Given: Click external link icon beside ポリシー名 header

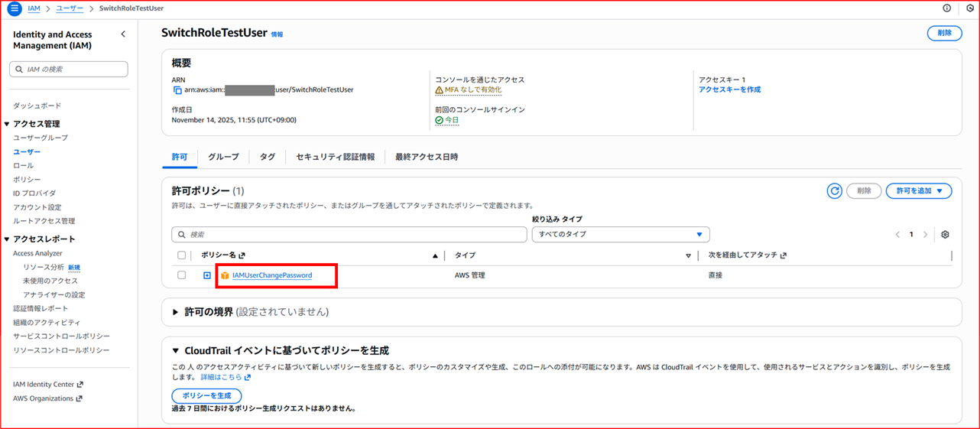Looking at the screenshot, I should pyautogui.click(x=242, y=255).
